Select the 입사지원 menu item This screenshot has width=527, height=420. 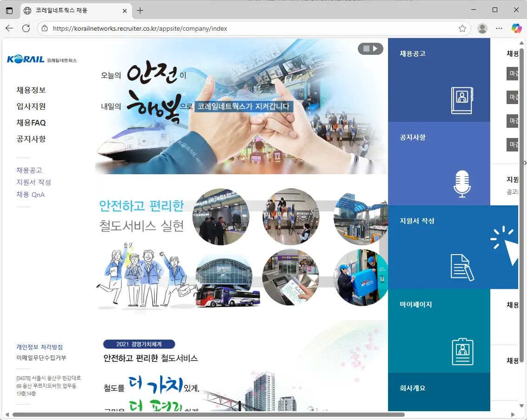tap(31, 106)
